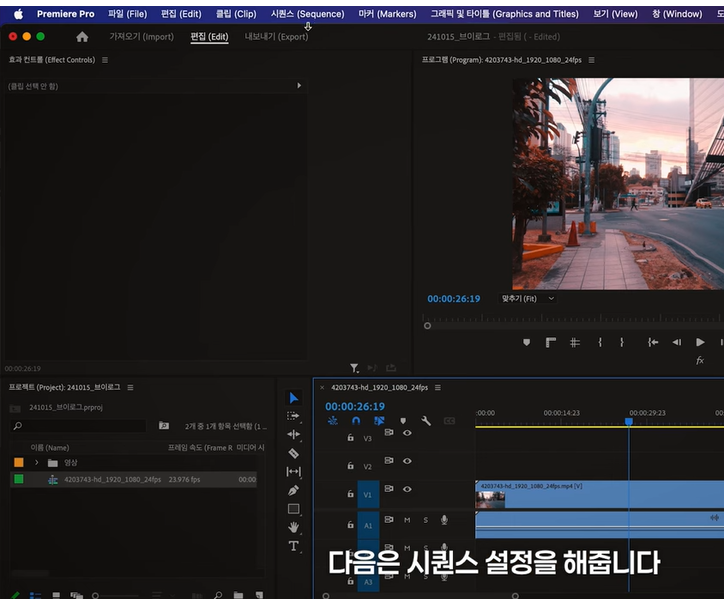Enable voice-over record on A1

(444, 520)
